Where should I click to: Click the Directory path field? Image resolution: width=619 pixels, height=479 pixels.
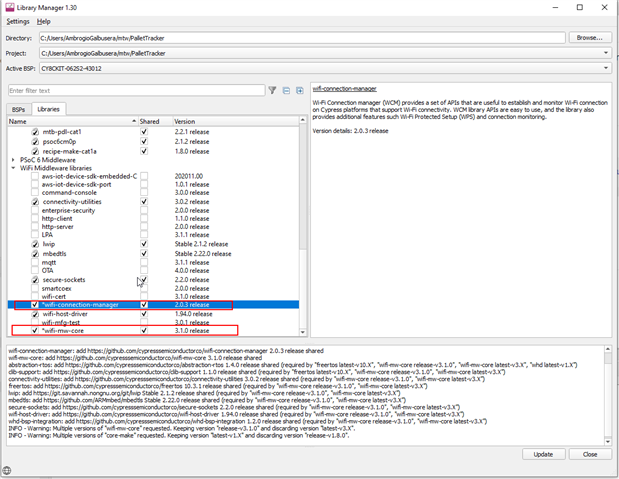302,38
